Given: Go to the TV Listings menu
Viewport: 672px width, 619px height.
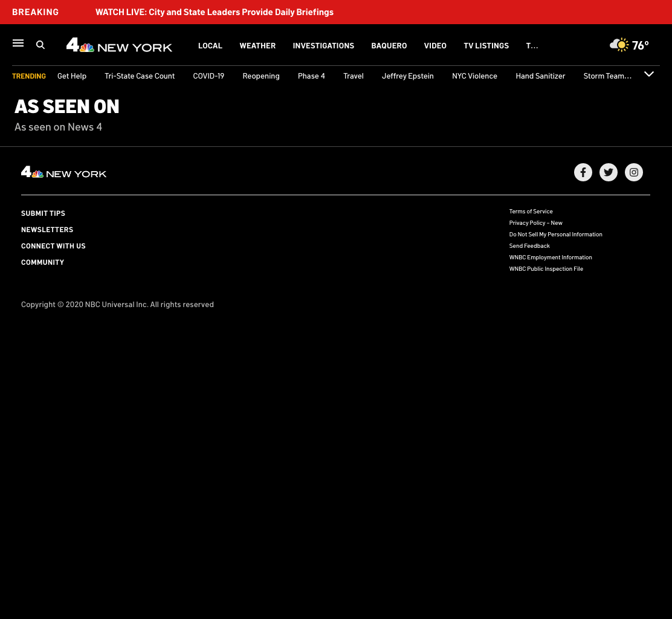Looking at the screenshot, I should click(x=486, y=45).
